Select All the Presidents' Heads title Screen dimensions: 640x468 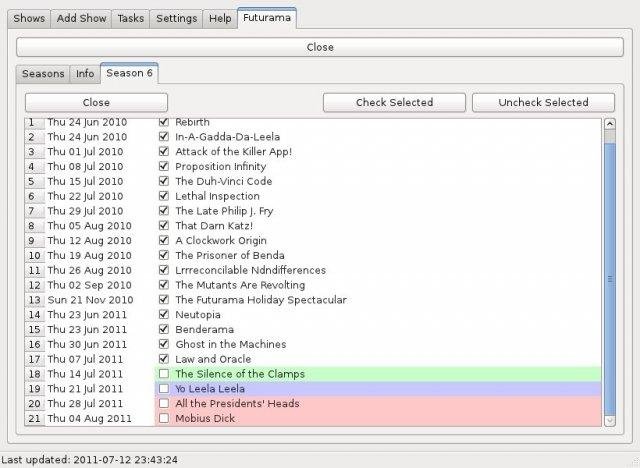(237, 404)
